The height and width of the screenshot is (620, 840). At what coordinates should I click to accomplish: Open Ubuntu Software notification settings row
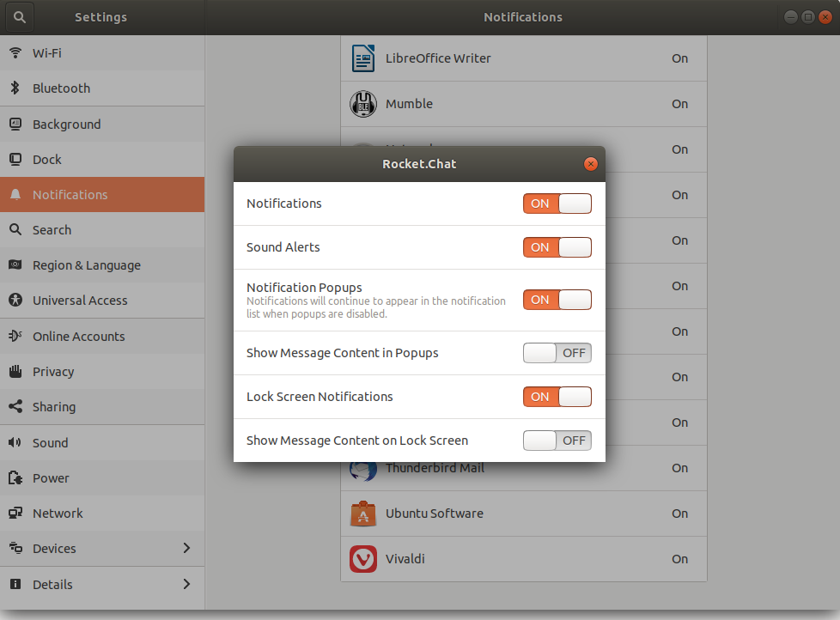[524, 514]
